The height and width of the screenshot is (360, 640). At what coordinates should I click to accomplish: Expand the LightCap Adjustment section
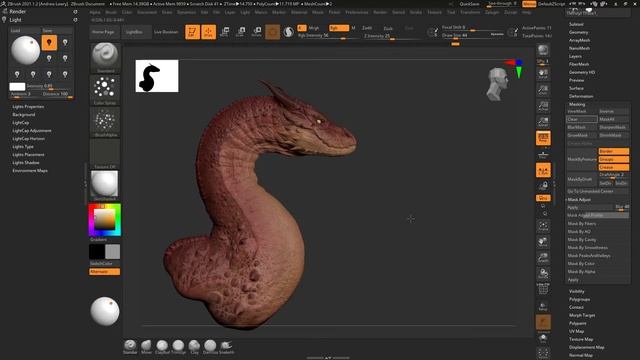[x=32, y=131]
